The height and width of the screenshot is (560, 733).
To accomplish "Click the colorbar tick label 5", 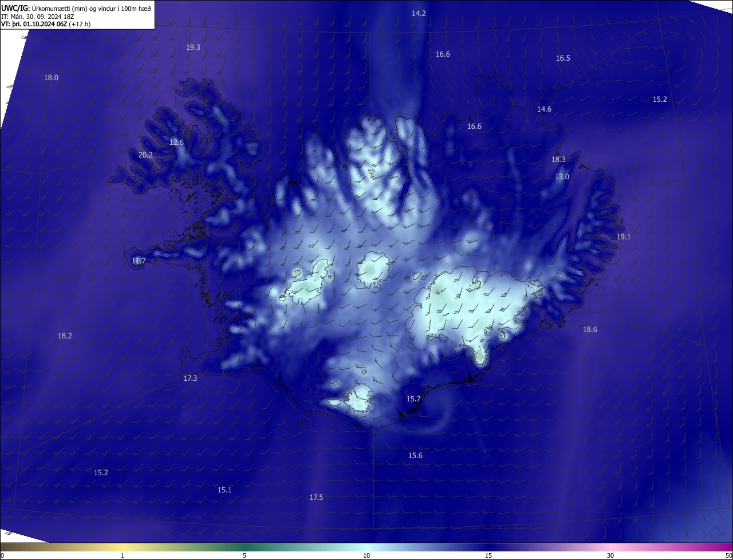I will click(245, 555).
